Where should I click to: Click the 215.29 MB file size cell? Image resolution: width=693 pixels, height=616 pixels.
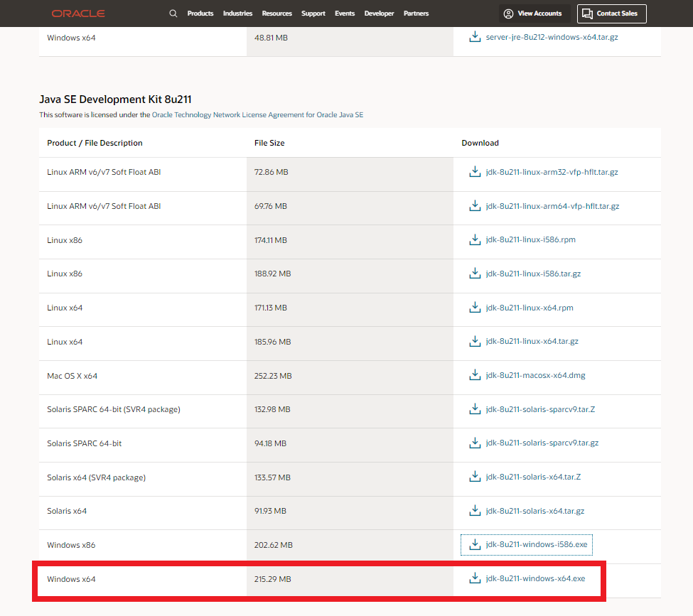350,579
